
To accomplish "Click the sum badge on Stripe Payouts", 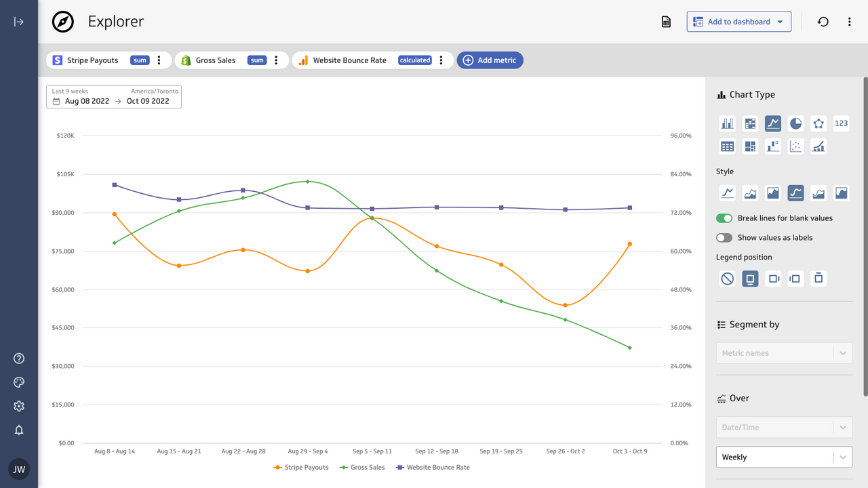I will pos(140,60).
